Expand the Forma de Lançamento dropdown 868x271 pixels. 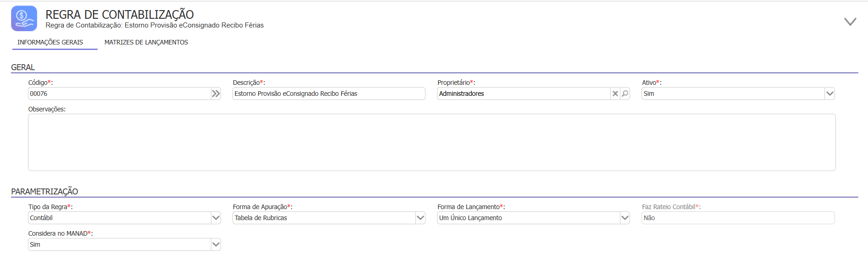click(x=625, y=218)
